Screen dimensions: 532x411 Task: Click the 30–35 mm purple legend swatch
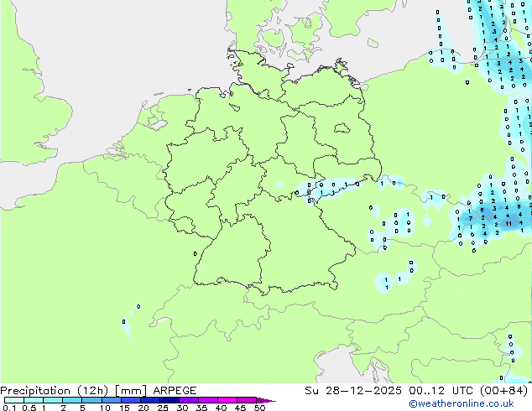pyautogui.click(x=189, y=400)
